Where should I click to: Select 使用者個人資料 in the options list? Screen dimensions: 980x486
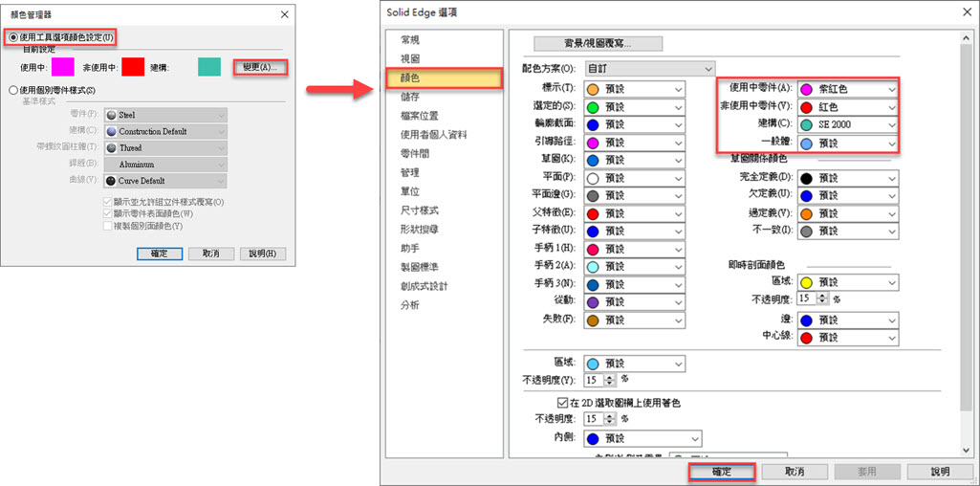pos(434,135)
